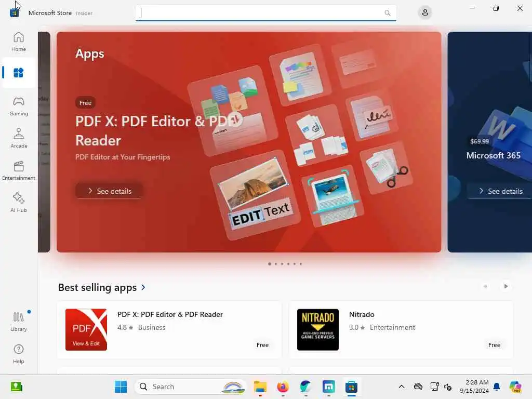532x399 pixels.
Task: Open Copilot preview from the taskbar
Action: [515, 387]
